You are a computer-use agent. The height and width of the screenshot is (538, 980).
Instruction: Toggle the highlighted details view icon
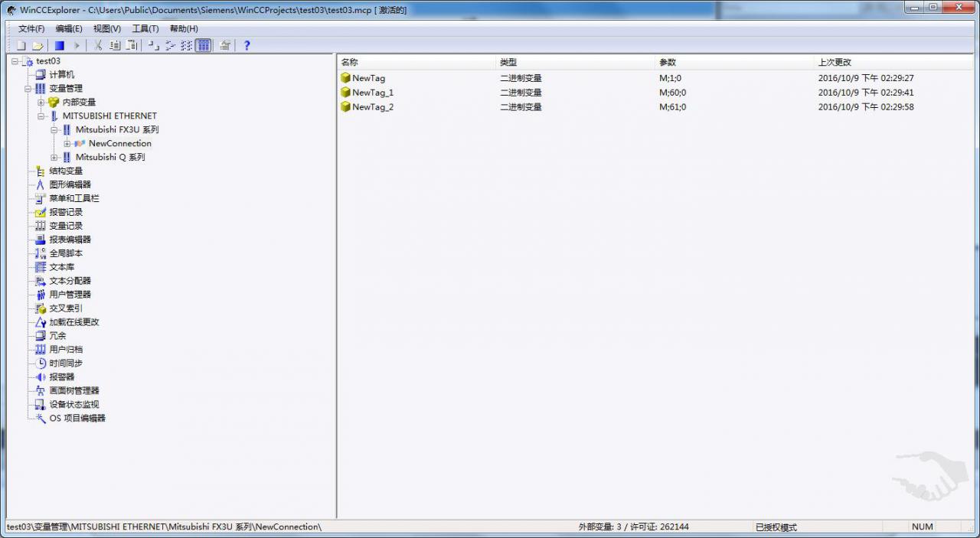(x=204, y=45)
